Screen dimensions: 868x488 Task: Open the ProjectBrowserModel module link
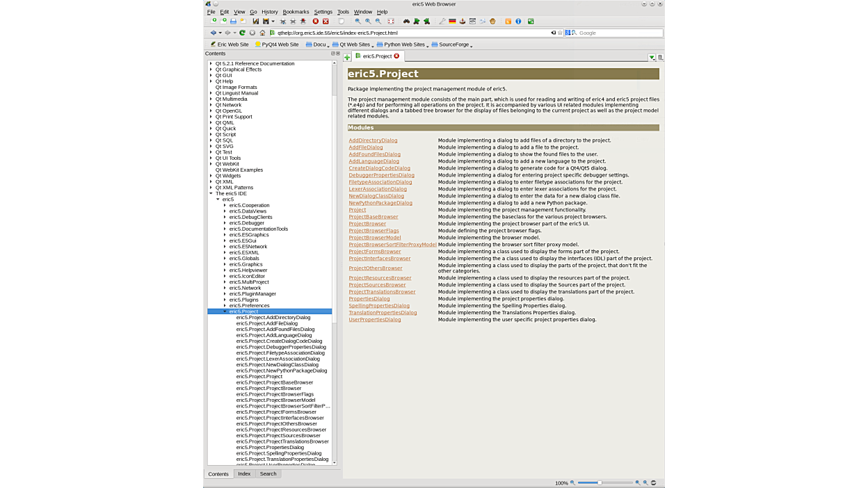point(374,238)
